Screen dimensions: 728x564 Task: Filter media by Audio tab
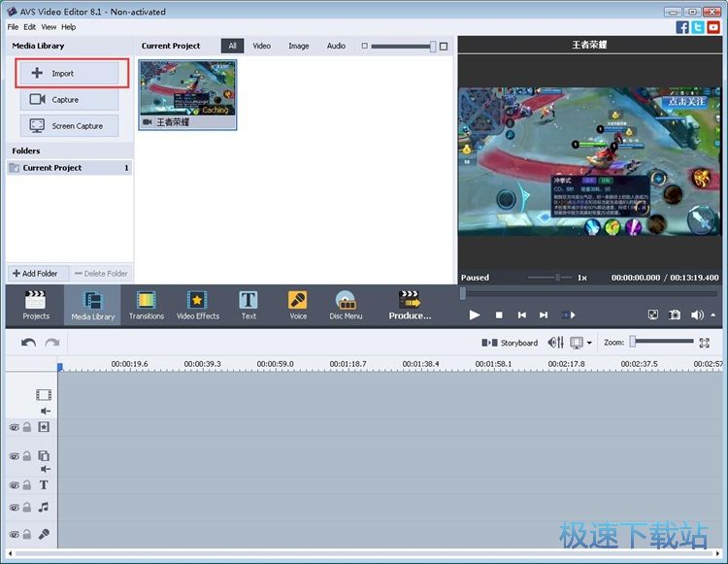336,46
